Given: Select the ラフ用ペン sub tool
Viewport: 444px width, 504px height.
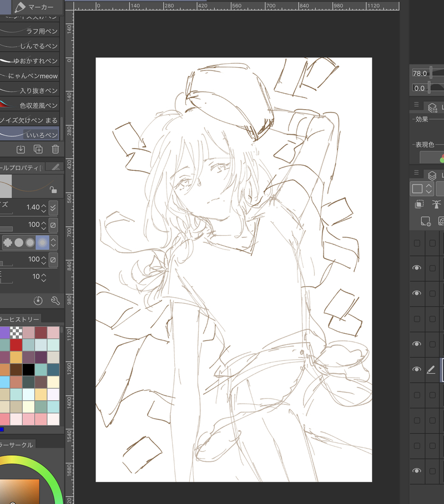Looking at the screenshot, I should point(29,31).
